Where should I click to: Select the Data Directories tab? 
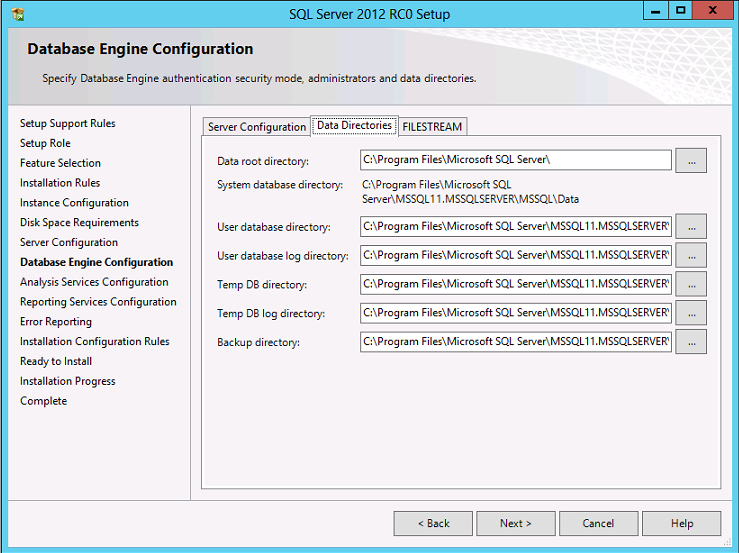354,125
